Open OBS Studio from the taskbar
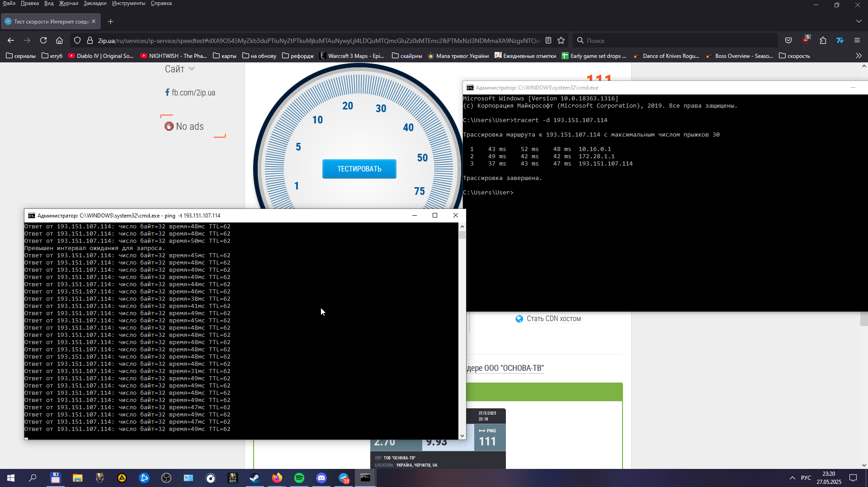Image resolution: width=868 pixels, height=487 pixels. (166, 478)
